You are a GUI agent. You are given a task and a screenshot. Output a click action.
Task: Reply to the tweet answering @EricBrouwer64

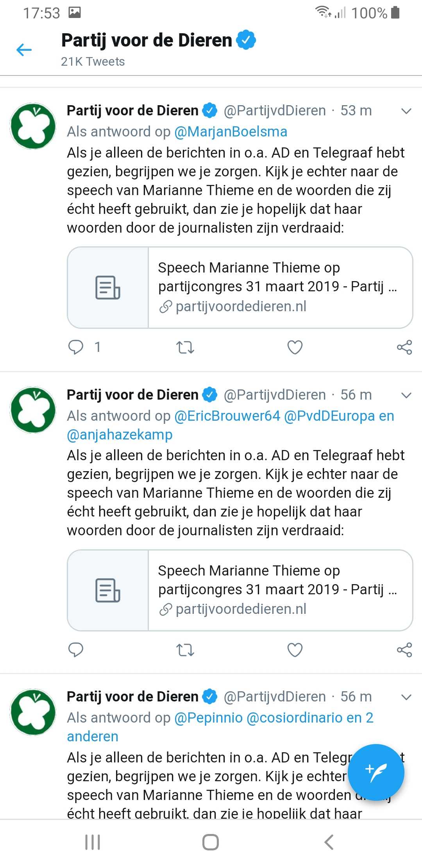76,650
